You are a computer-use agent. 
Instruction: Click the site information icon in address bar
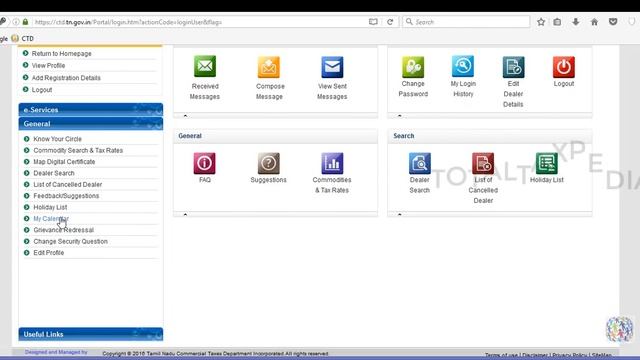[x=16, y=22]
